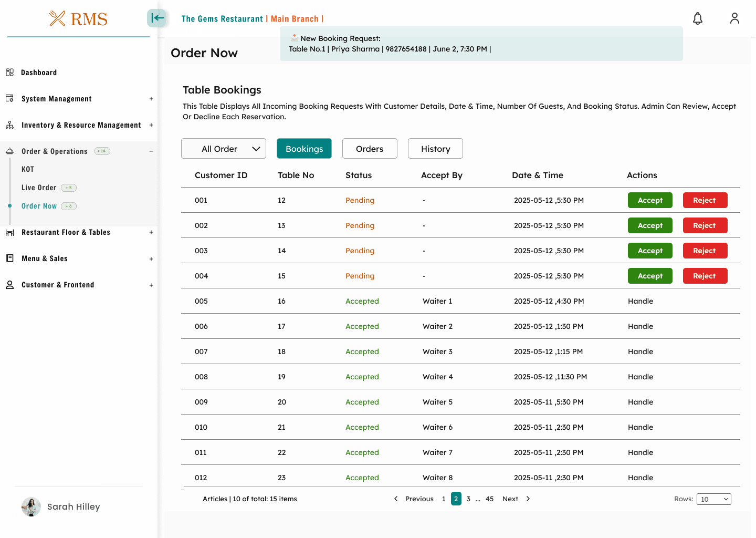Screen dimensions: 756x538
Task: Click Sarah Hilley's avatar photo
Action: tap(31, 507)
